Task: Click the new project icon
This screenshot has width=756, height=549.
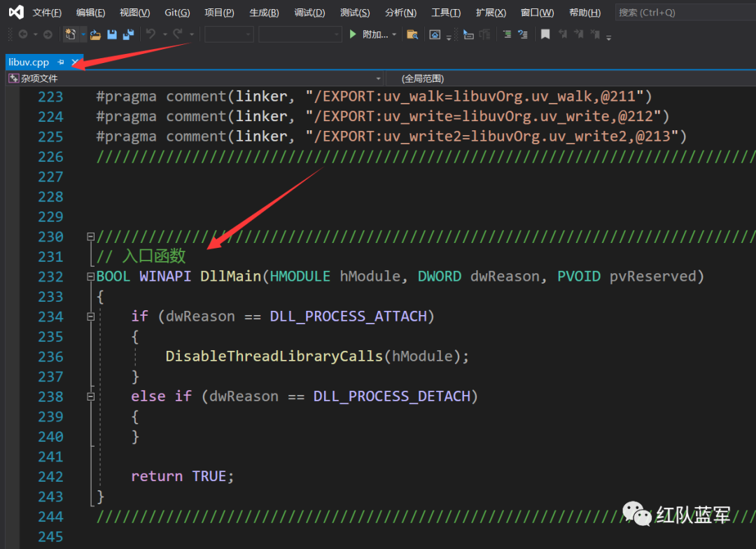Action: (x=71, y=34)
